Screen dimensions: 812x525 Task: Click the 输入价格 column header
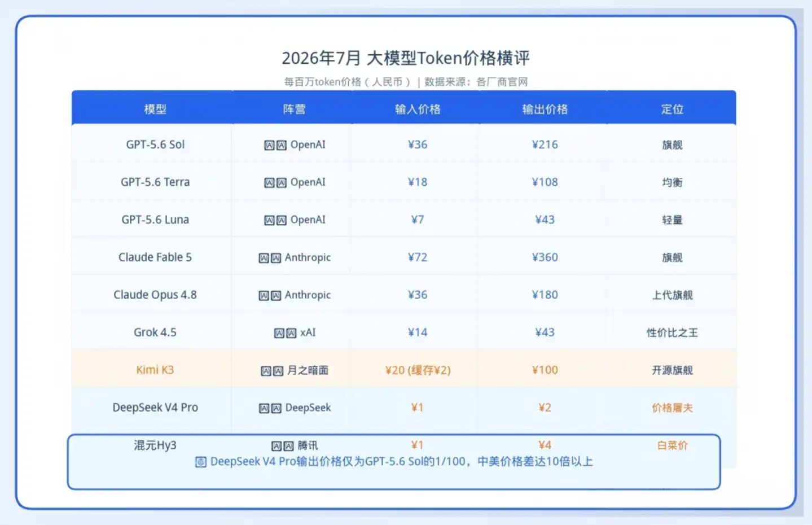[x=418, y=109]
